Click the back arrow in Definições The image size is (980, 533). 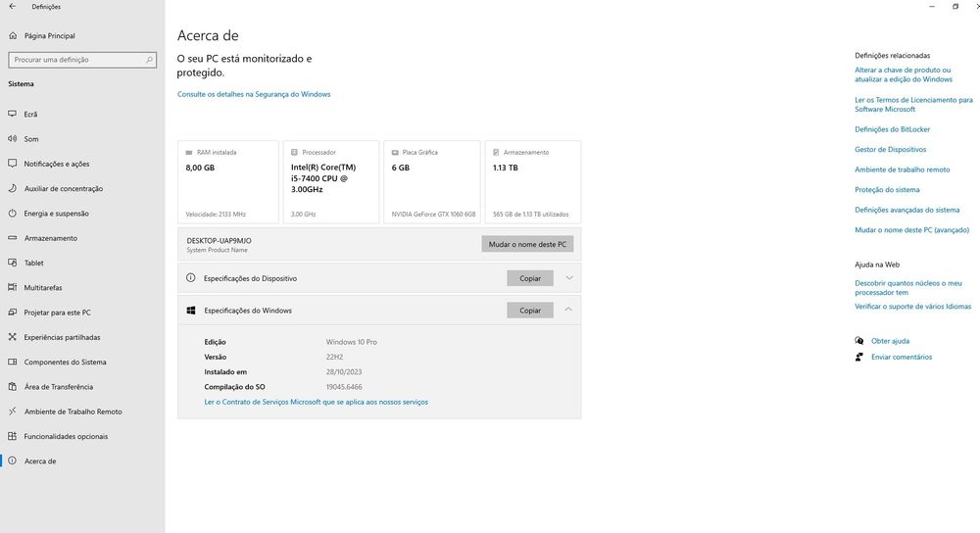pos(13,6)
